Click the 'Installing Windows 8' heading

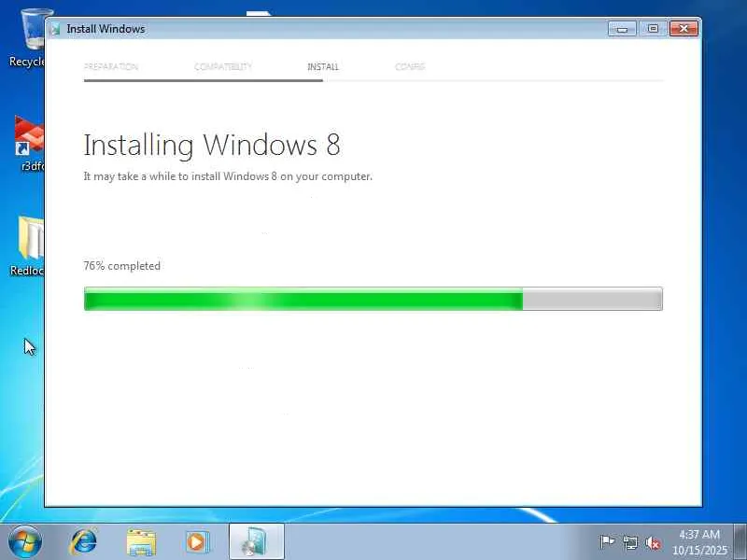pyautogui.click(x=212, y=146)
